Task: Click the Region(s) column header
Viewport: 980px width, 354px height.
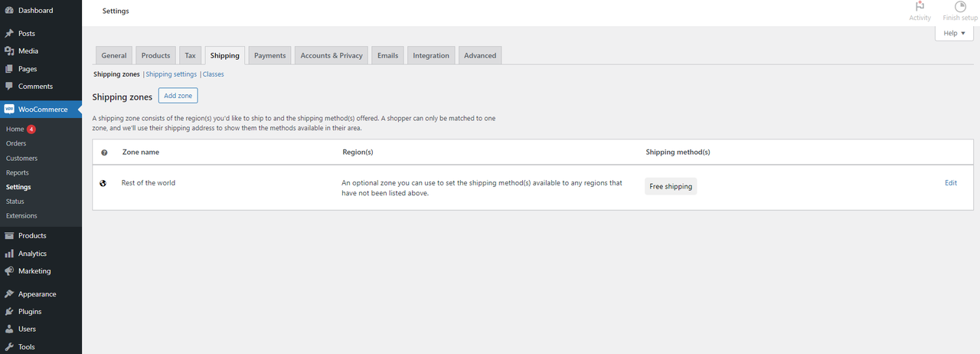Action: click(x=358, y=152)
